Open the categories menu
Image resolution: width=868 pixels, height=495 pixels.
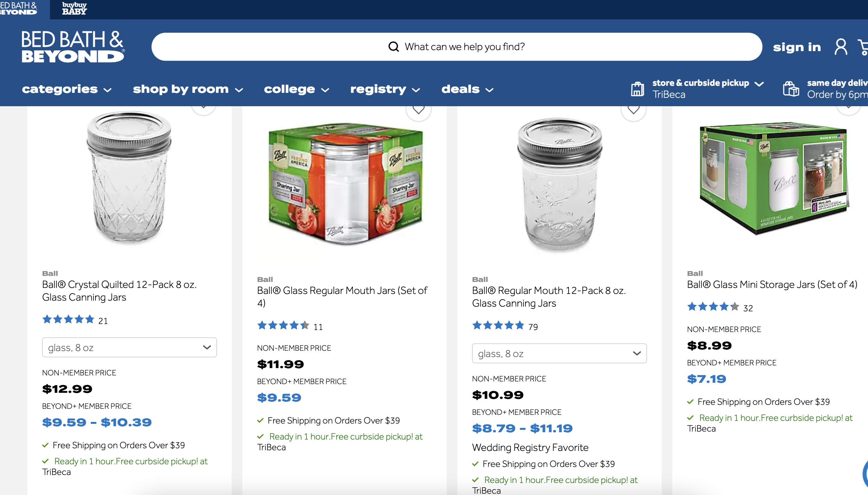pyautogui.click(x=66, y=89)
